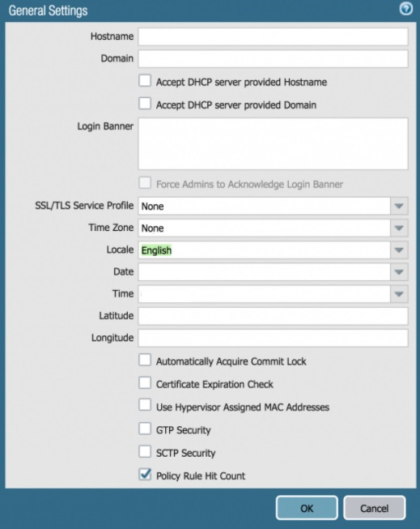Viewport: 420px width, 529px height.
Task: Enable the GTP Security option
Action: point(145,429)
